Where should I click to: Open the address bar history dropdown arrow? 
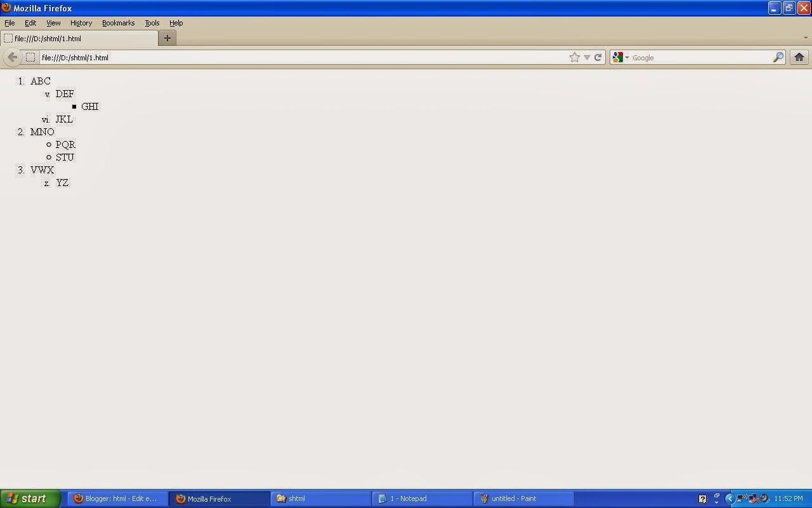587,57
